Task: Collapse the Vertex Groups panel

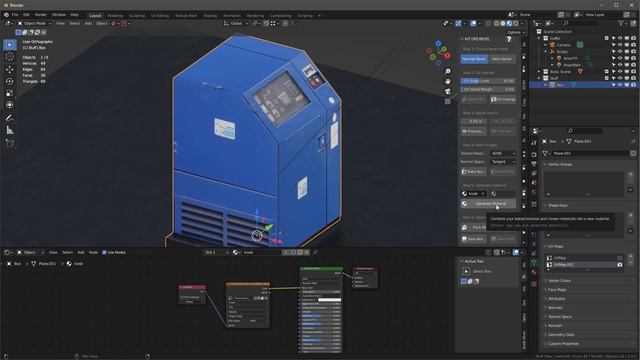Action: pyautogui.click(x=559, y=164)
